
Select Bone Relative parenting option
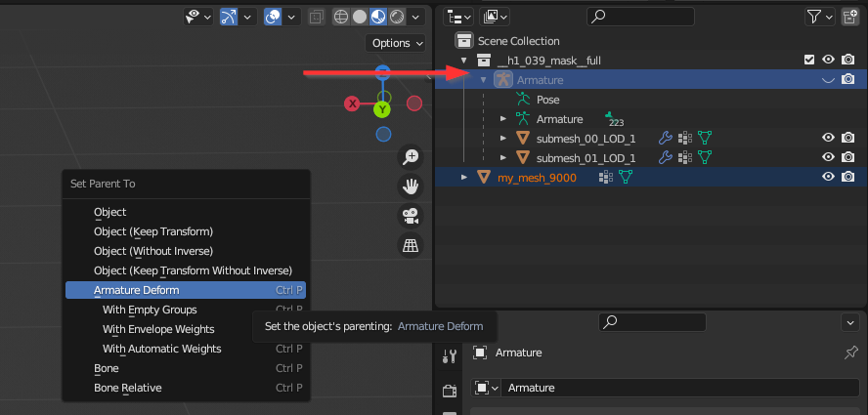pyautogui.click(x=127, y=388)
